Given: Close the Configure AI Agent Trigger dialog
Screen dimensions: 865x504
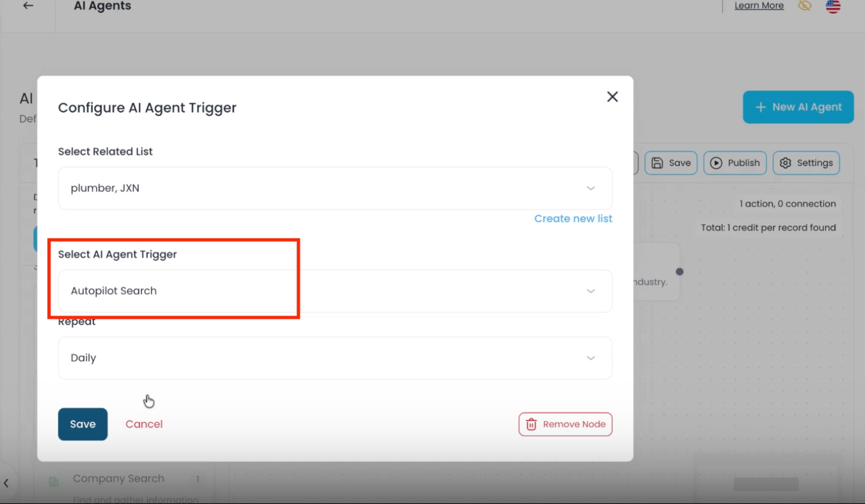Looking at the screenshot, I should [612, 96].
